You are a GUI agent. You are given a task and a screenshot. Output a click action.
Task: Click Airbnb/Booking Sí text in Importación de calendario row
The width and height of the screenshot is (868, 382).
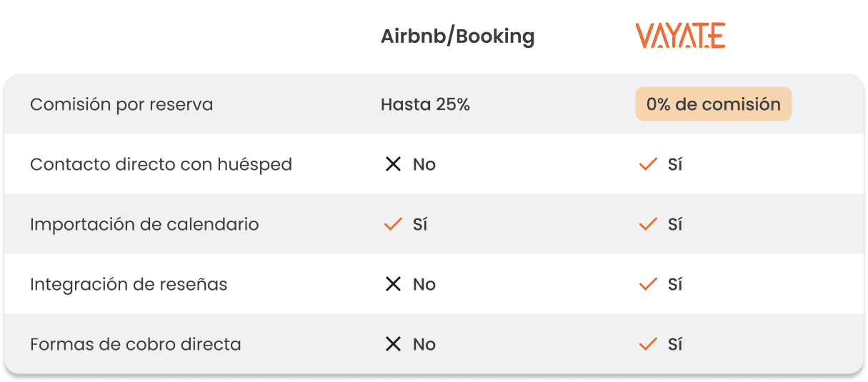[420, 224]
